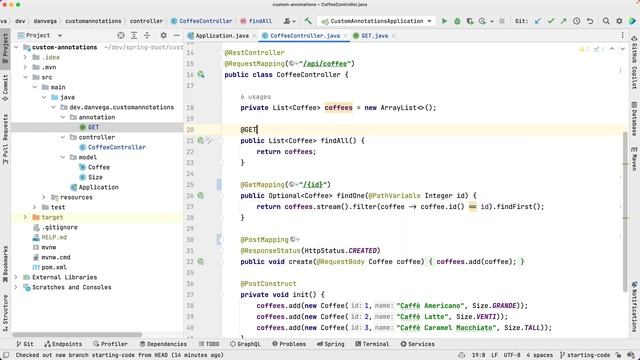Expand the .mvn folder
Viewport: 640px width, 360px height.
[25, 67]
